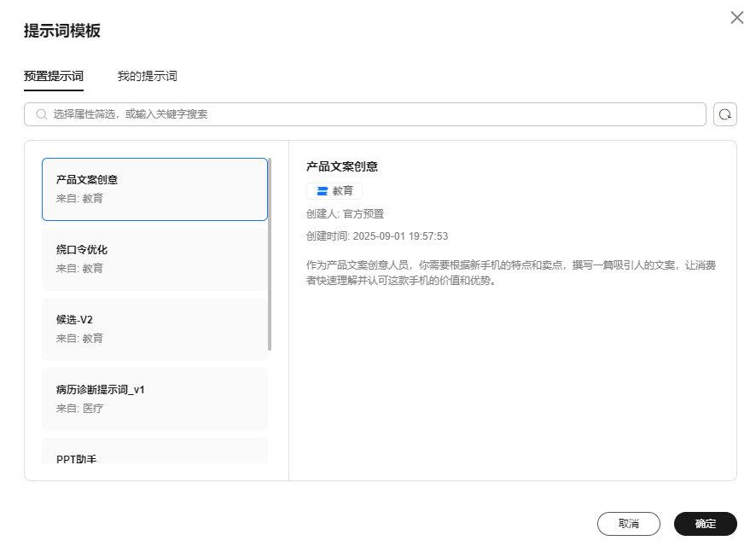Image resolution: width=756 pixels, height=558 pixels.
Task: Click 来自: 医疗 under 病历诊断提示词_v1
Action: 79,408
